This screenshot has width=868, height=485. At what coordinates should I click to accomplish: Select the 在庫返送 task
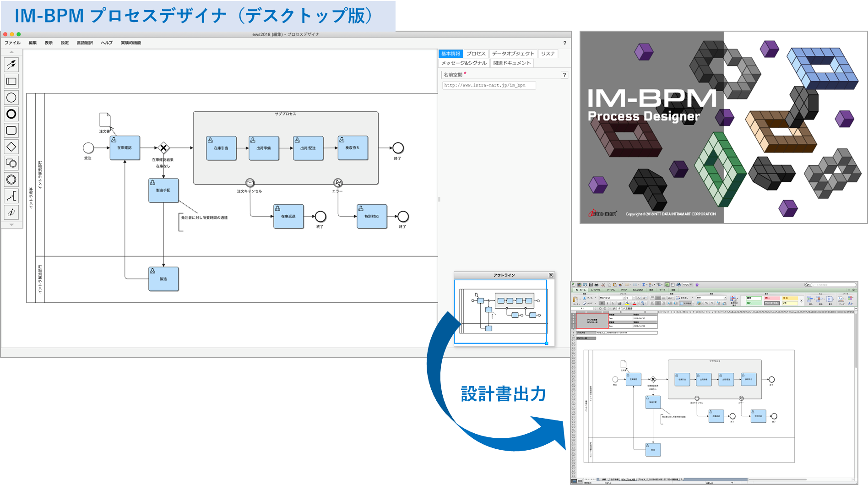coord(288,216)
